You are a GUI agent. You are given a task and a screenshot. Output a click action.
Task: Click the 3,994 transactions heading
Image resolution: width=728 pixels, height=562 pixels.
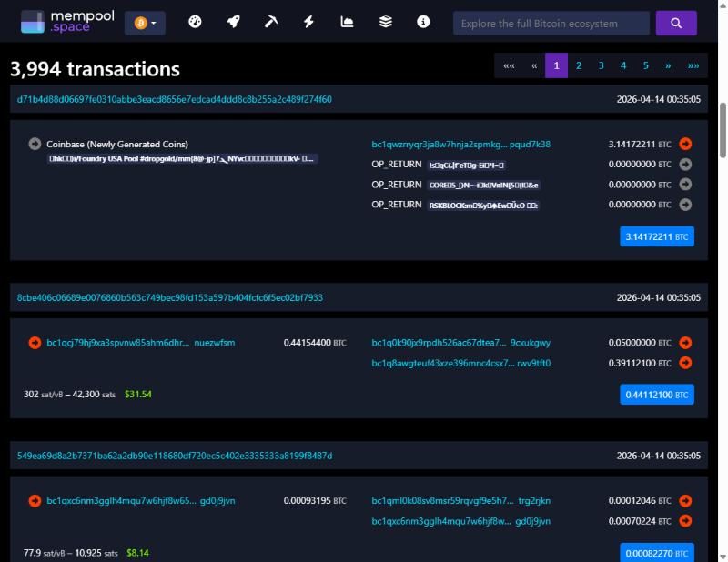(x=95, y=69)
